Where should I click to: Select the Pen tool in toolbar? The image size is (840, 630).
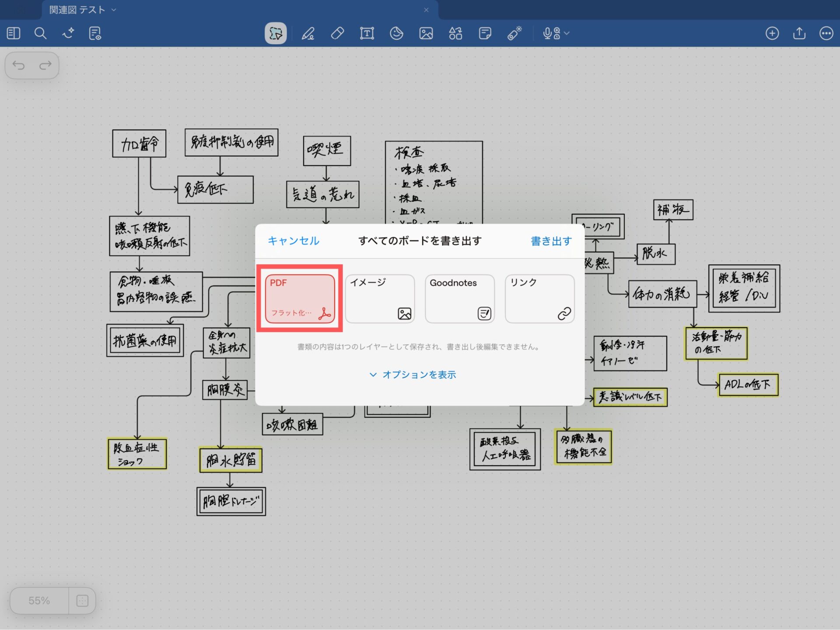pyautogui.click(x=308, y=33)
